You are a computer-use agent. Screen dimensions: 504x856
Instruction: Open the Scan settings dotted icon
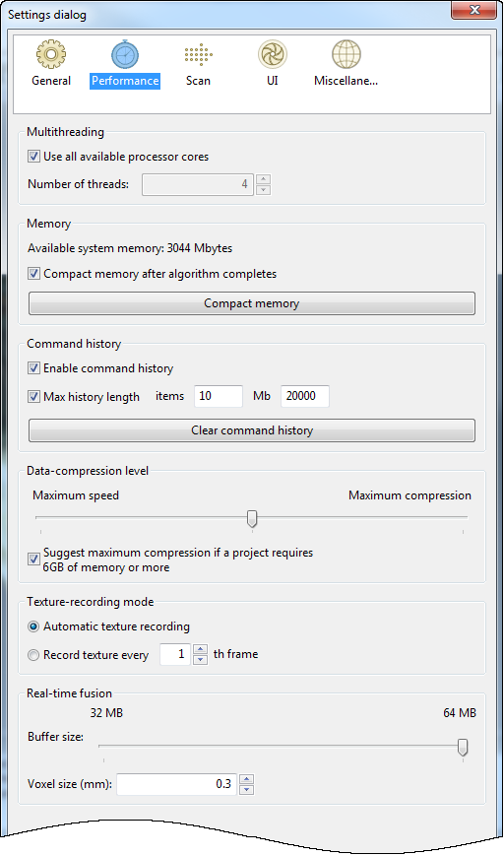tap(198, 54)
